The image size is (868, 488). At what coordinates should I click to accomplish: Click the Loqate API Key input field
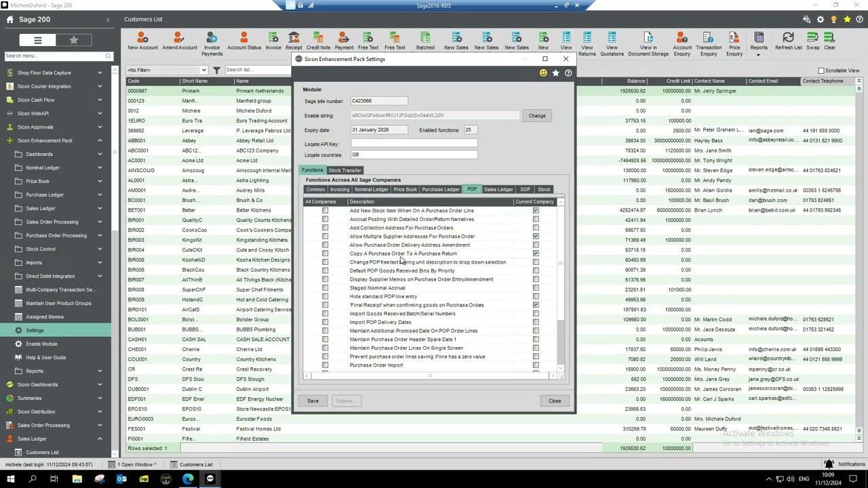click(414, 144)
